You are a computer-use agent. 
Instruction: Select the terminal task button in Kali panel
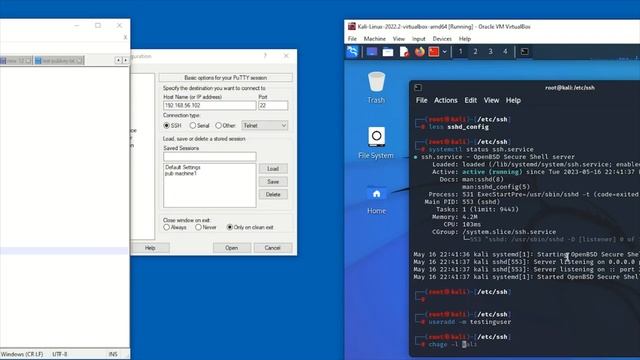[x=524, y=51]
